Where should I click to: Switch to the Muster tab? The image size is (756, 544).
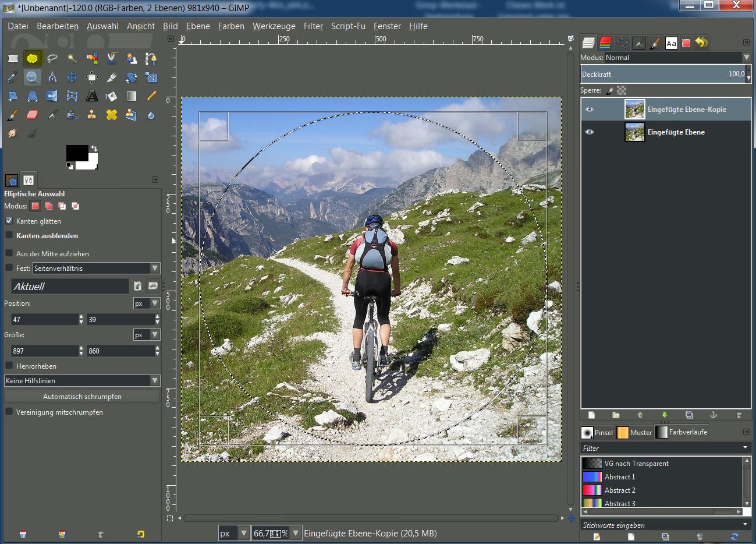point(634,432)
